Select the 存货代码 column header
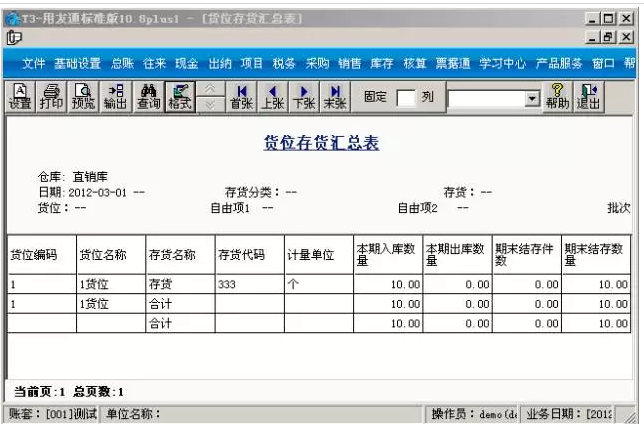This screenshot has height=424, width=644. point(250,255)
